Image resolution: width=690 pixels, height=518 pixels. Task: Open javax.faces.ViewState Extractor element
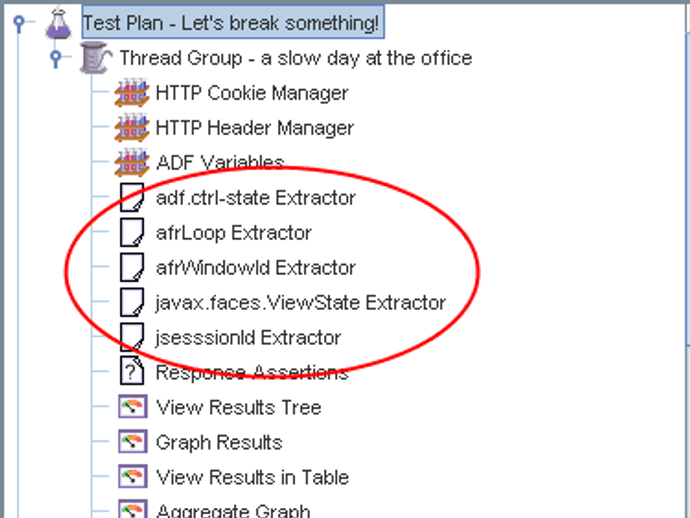tap(301, 302)
